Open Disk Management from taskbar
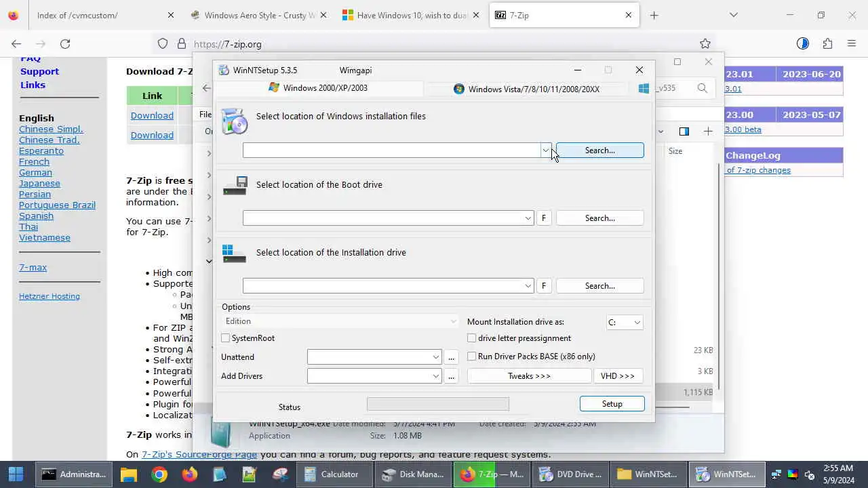868x488 pixels. [414, 474]
